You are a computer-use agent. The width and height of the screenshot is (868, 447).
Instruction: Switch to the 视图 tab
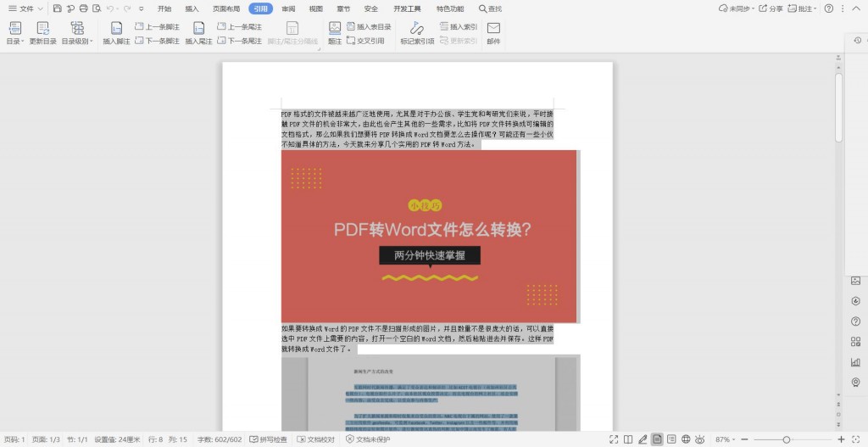tap(316, 8)
